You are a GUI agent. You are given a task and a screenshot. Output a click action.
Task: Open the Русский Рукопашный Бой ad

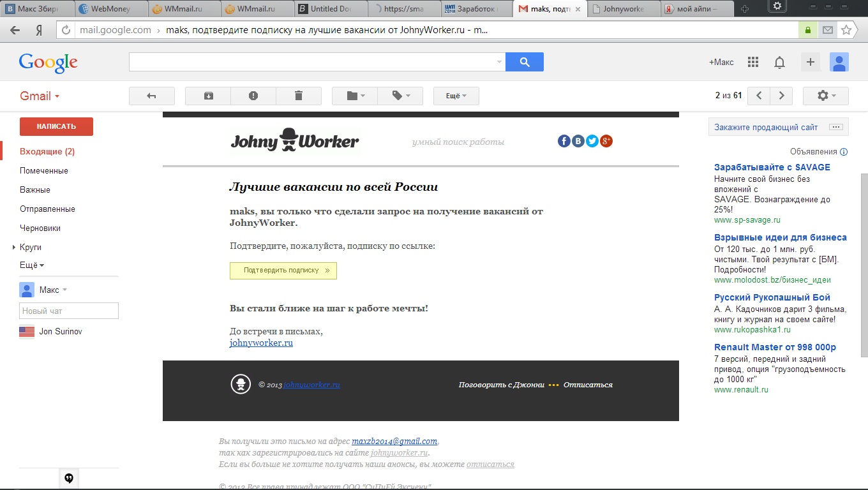(x=772, y=297)
